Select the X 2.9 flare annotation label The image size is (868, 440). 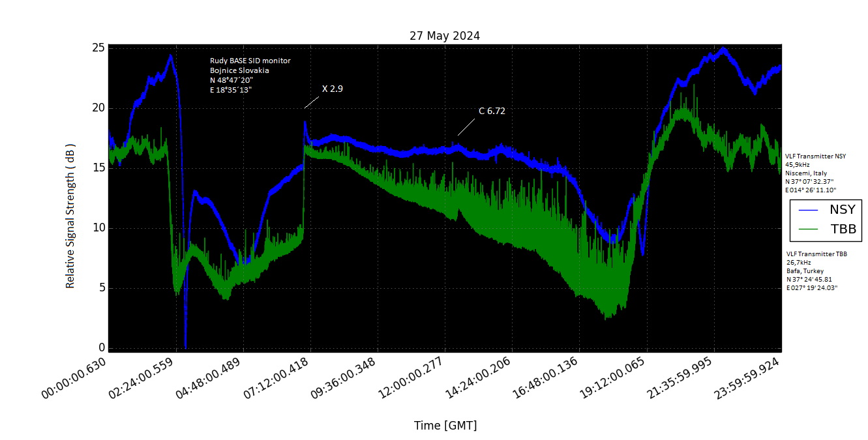332,89
